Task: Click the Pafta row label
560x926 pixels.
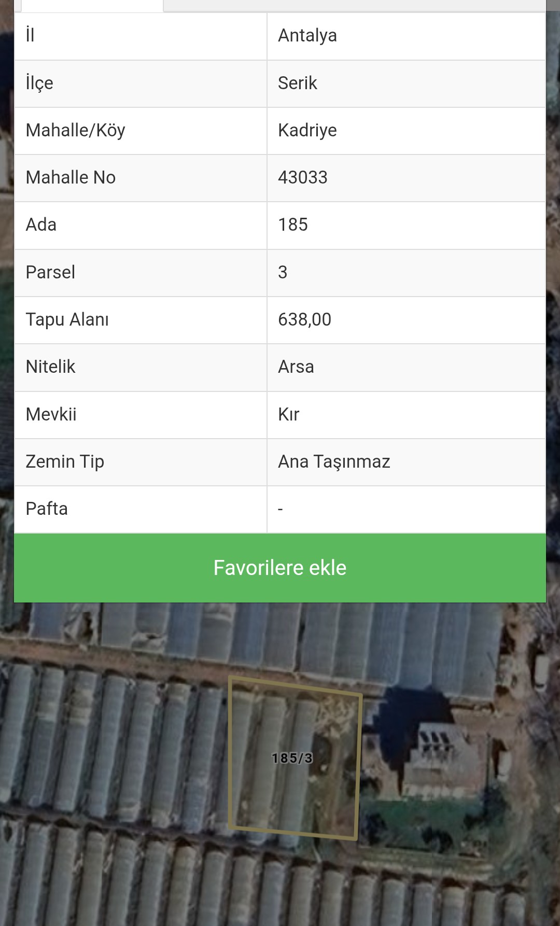Action: pyautogui.click(x=47, y=509)
